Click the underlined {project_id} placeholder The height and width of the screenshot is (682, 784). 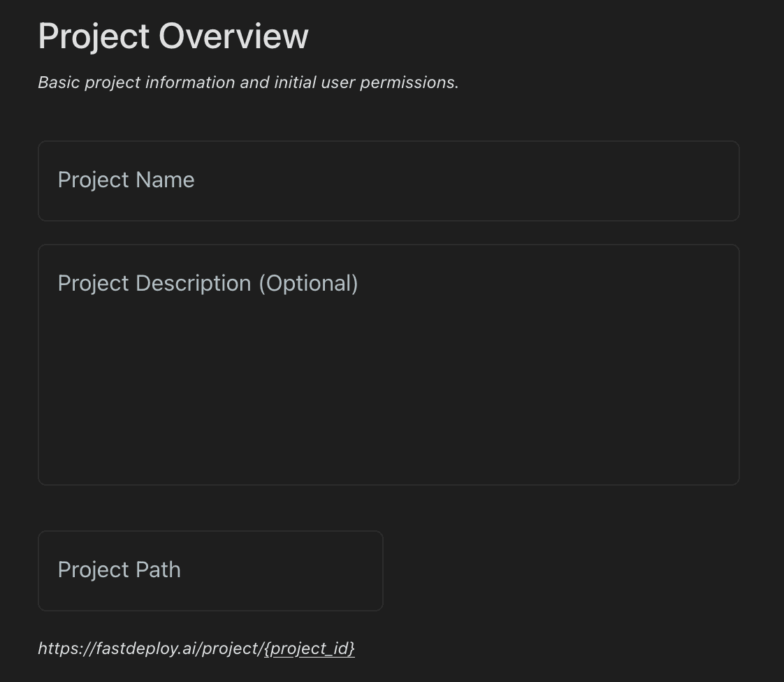click(x=309, y=648)
